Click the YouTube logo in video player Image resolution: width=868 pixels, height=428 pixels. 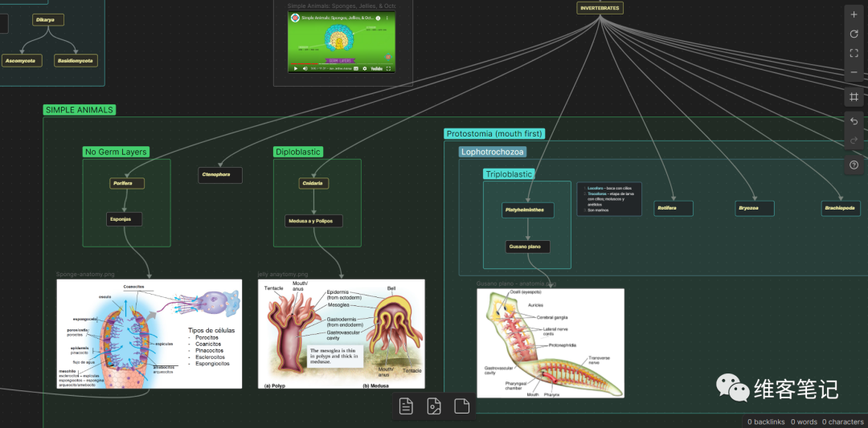(376, 68)
